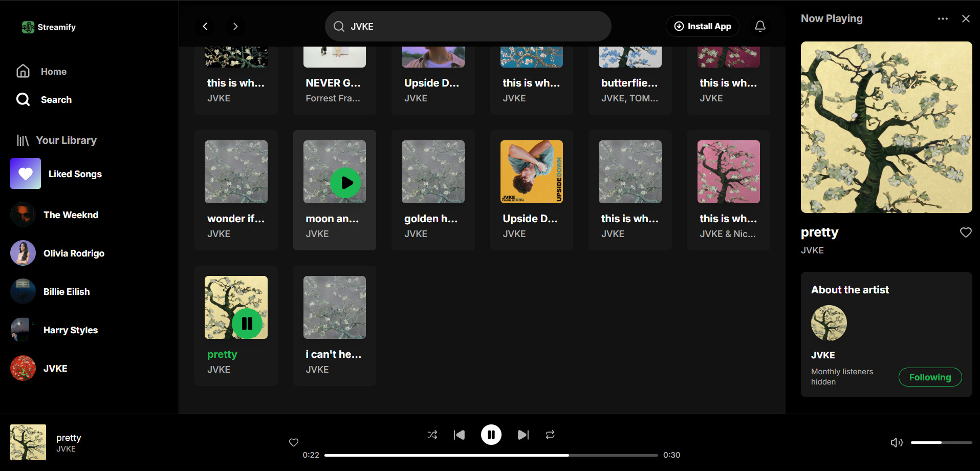Image resolution: width=980 pixels, height=471 pixels.
Task: Pause 'pretty' using the green card button
Action: (247, 324)
